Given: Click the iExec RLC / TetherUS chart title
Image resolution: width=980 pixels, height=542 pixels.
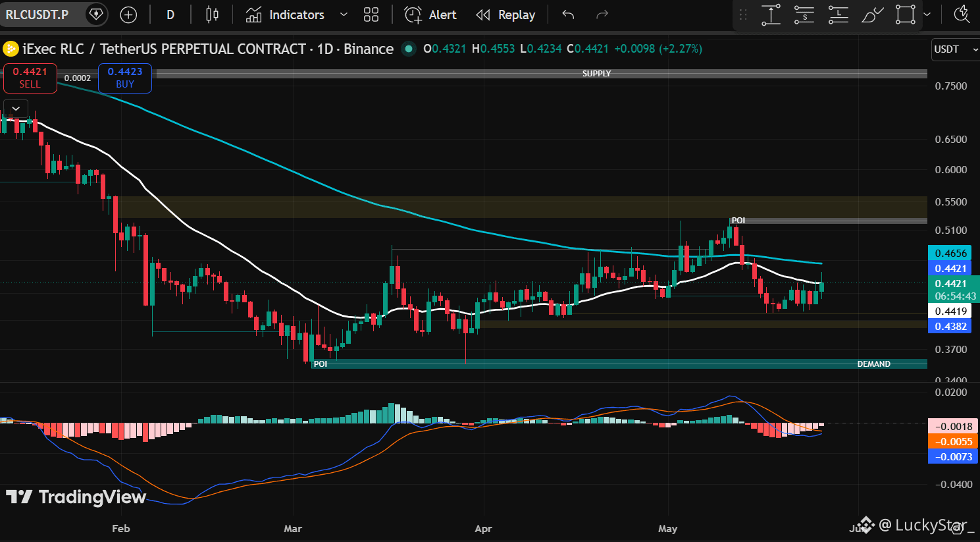Looking at the screenshot, I should [x=208, y=49].
